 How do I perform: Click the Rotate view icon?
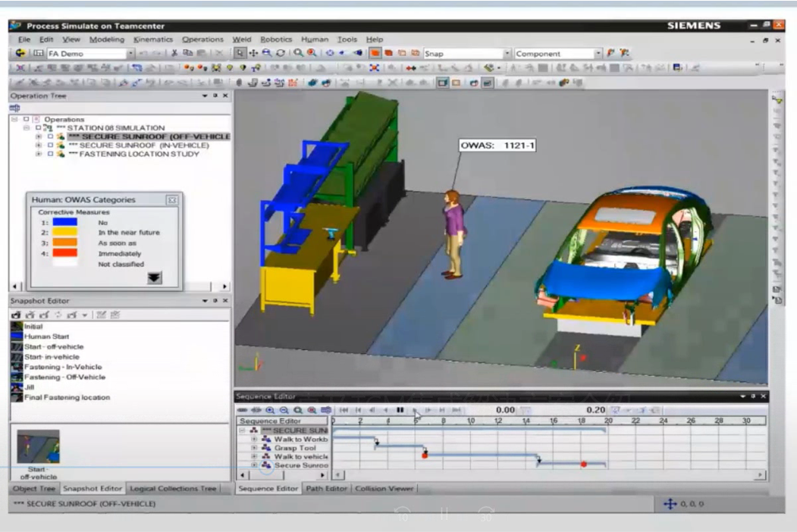281,53
